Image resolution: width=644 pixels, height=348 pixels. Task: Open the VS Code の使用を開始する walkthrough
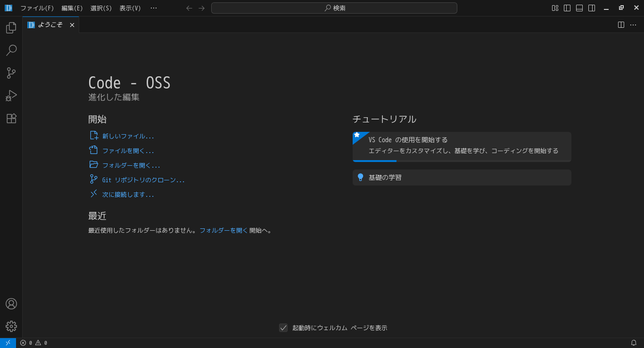(x=462, y=147)
